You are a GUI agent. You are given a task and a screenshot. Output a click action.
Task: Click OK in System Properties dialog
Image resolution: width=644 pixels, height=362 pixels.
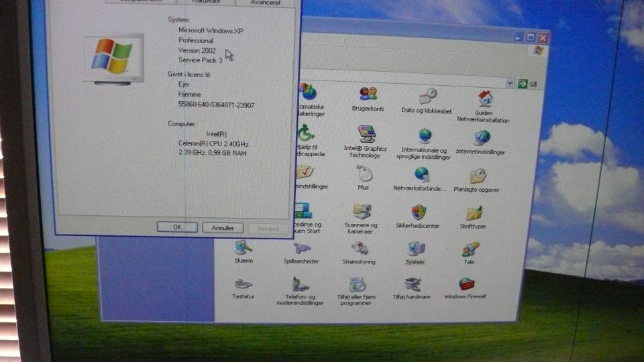[x=177, y=227]
